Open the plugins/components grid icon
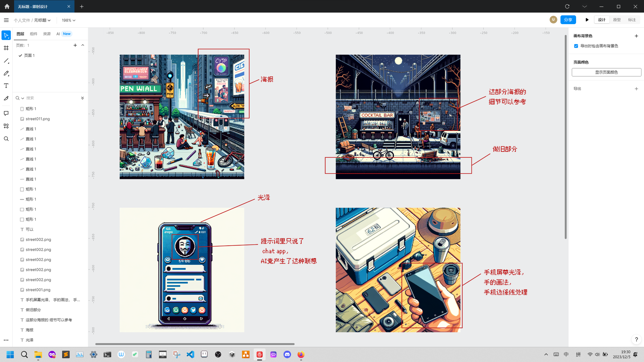Screen dimensions: 644x362 (6, 126)
